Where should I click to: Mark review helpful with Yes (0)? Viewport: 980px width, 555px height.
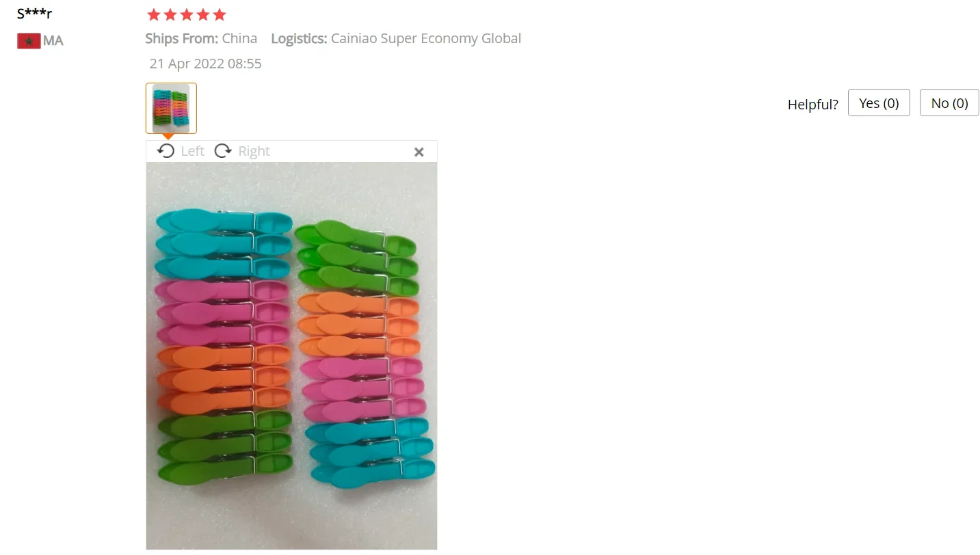point(879,103)
